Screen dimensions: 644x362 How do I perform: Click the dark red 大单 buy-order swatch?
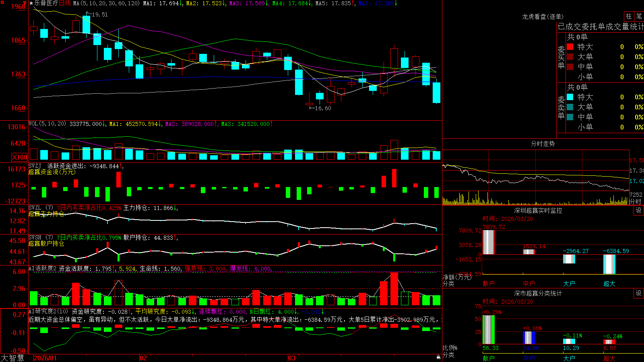click(570, 57)
